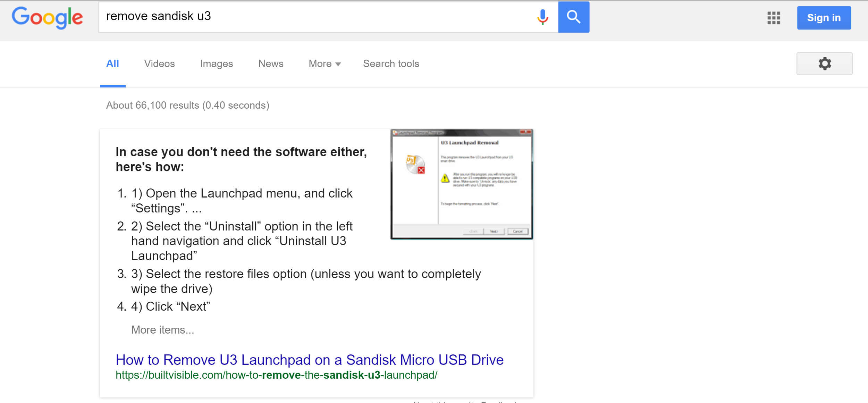Activate voice search via the microphone icon

542,17
